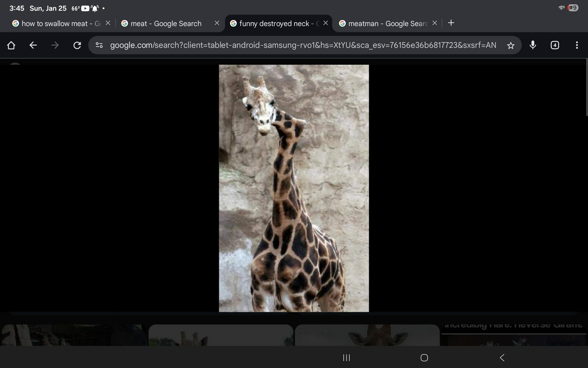Open a new tab with plus button
588x368 pixels.
click(x=451, y=23)
